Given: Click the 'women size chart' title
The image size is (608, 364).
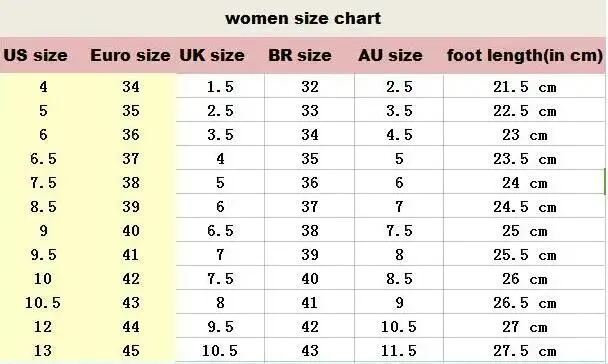Looking at the screenshot, I should [x=303, y=18].
